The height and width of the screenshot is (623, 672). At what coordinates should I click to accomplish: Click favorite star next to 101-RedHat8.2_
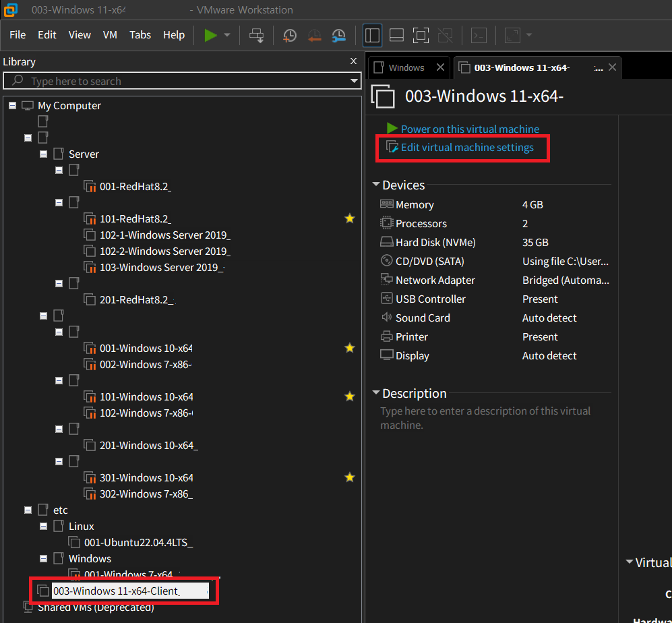click(x=350, y=218)
